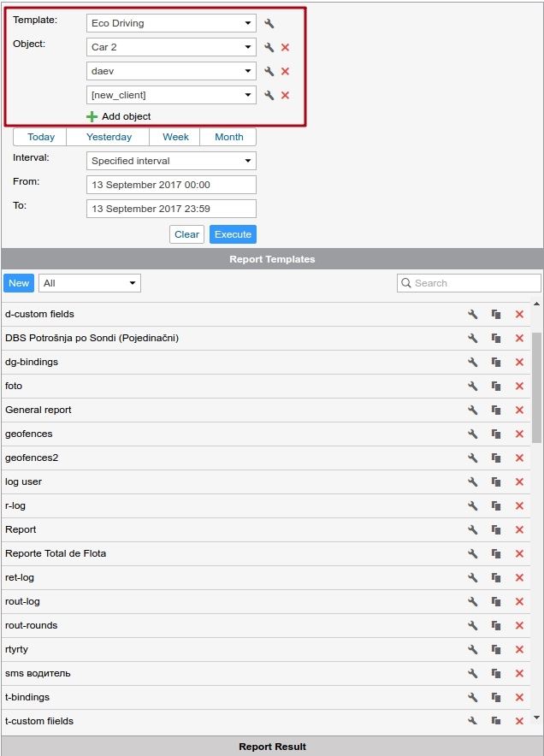Delete the [new_client] object row
The width and height of the screenshot is (544, 756).
click(x=286, y=96)
